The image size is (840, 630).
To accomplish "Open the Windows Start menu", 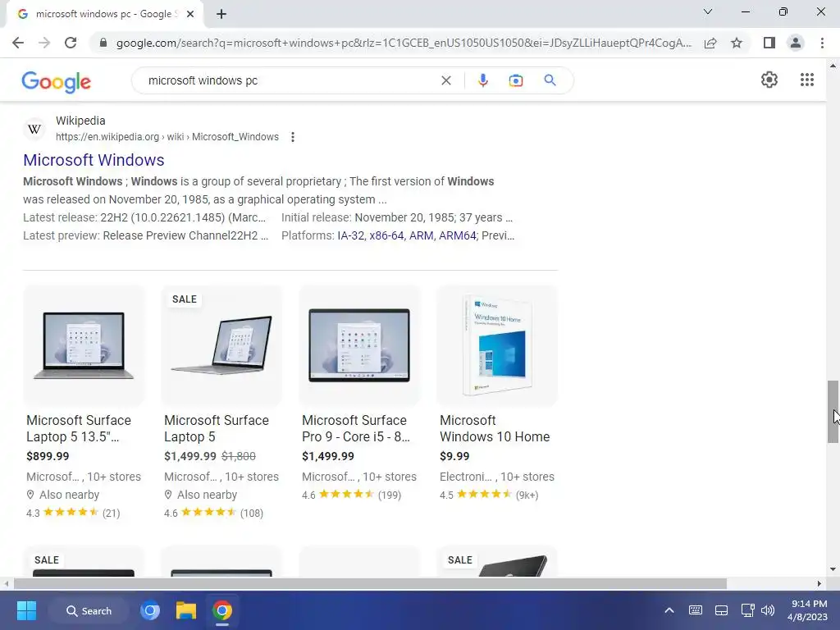I will click(26, 610).
